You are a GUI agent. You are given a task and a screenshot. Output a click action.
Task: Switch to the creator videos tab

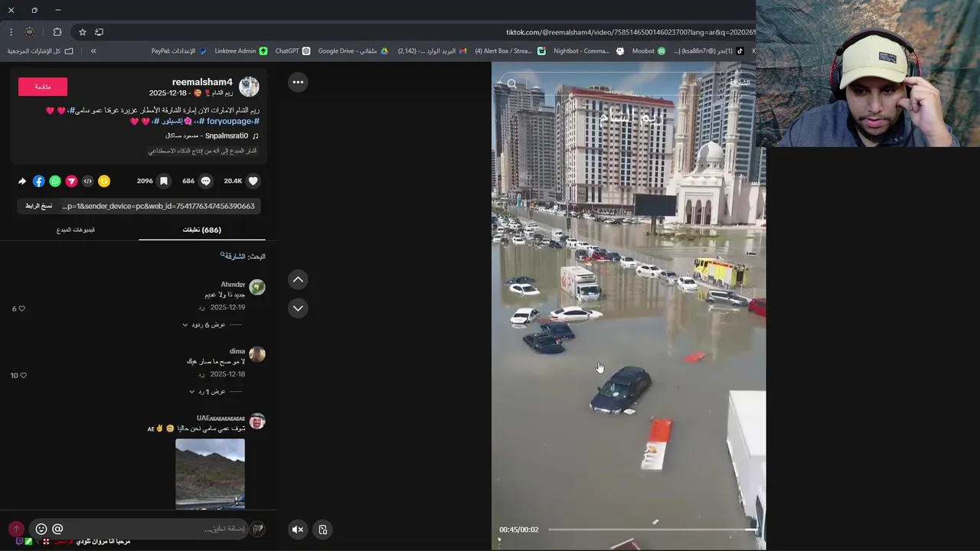(75, 230)
